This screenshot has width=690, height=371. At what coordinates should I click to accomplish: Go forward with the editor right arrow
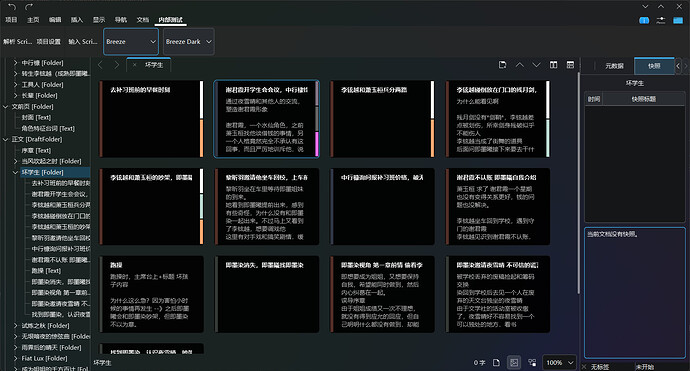(x=117, y=65)
